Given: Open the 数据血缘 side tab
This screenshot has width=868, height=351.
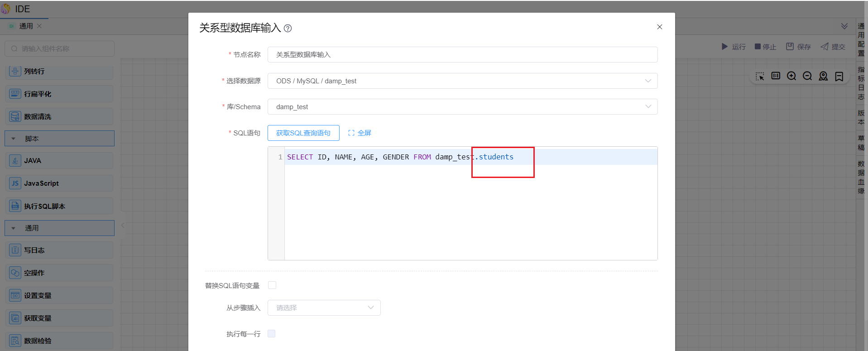Looking at the screenshot, I should click(x=861, y=177).
